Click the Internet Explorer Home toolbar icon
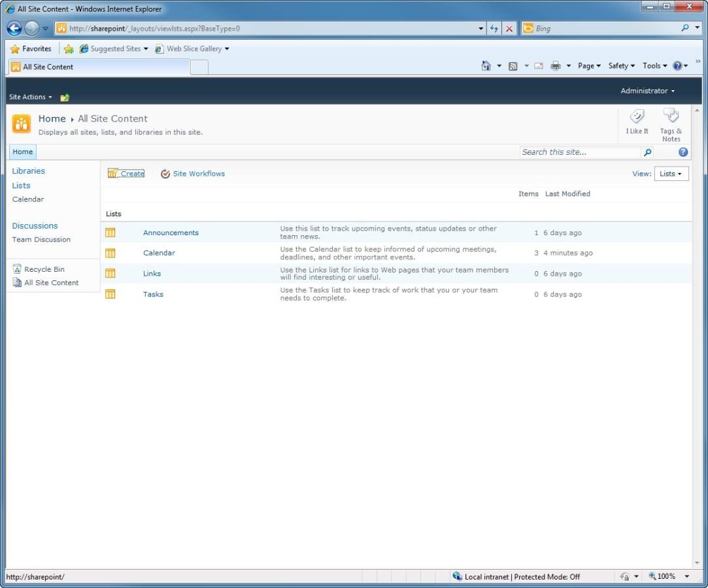 [486, 66]
